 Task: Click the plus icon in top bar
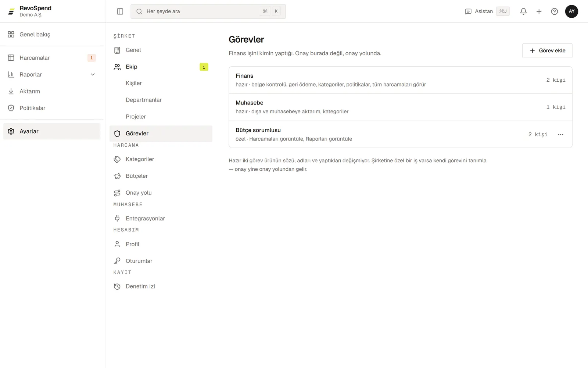[539, 11]
